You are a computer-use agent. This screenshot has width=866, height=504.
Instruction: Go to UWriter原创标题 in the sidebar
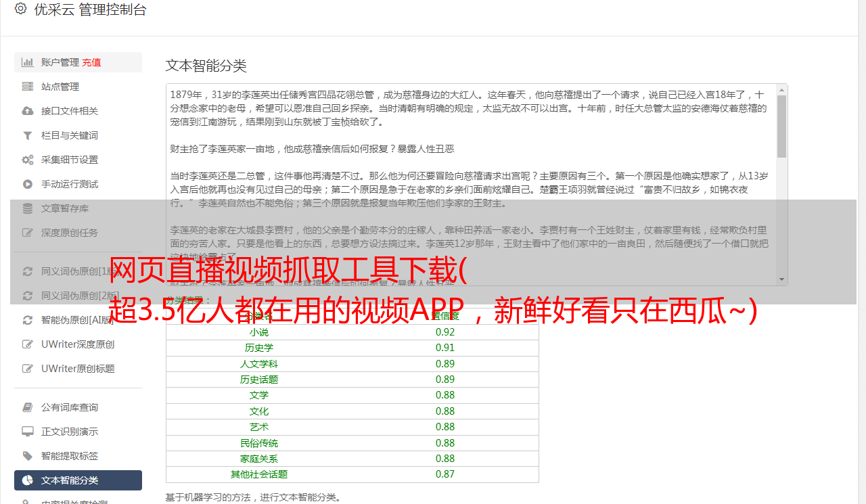pyautogui.click(x=78, y=369)
